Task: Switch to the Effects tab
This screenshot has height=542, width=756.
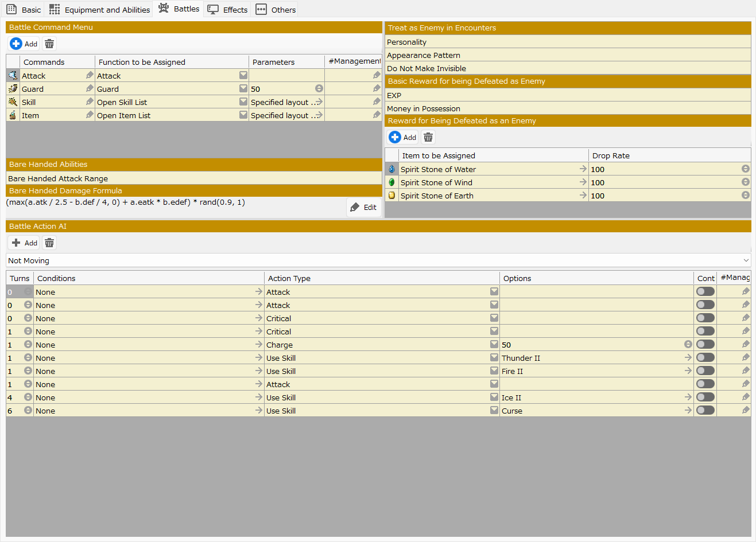Action: 228,10
